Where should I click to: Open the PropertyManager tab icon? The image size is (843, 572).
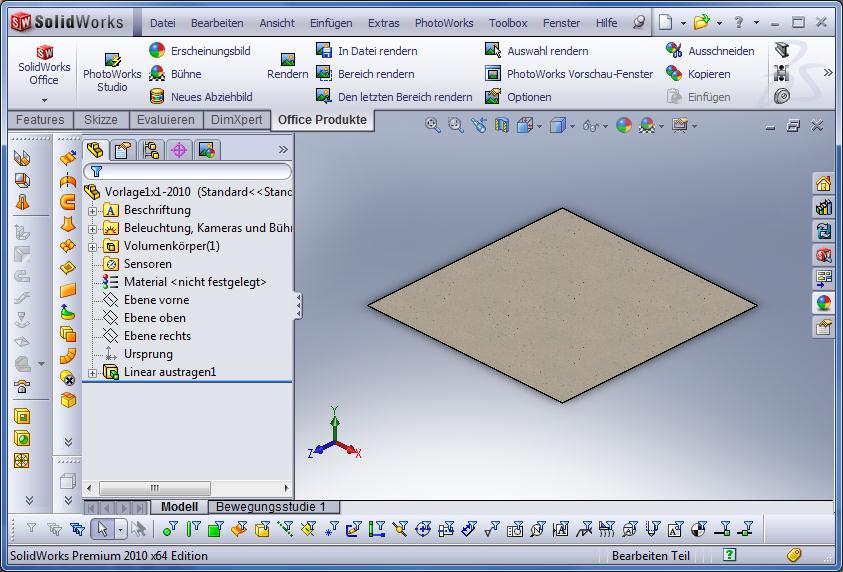pyautogui.click(x=123, y=150)
